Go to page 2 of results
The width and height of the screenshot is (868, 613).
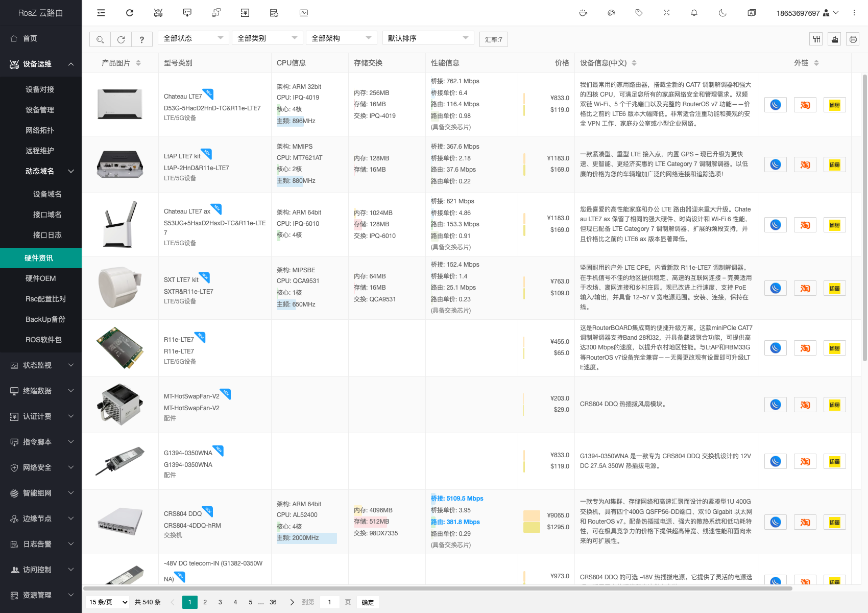tap(205, 602)
